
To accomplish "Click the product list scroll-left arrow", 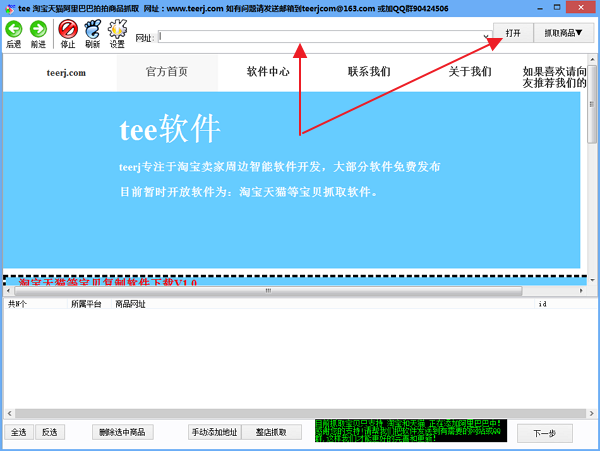I will [x=10, y=414].
